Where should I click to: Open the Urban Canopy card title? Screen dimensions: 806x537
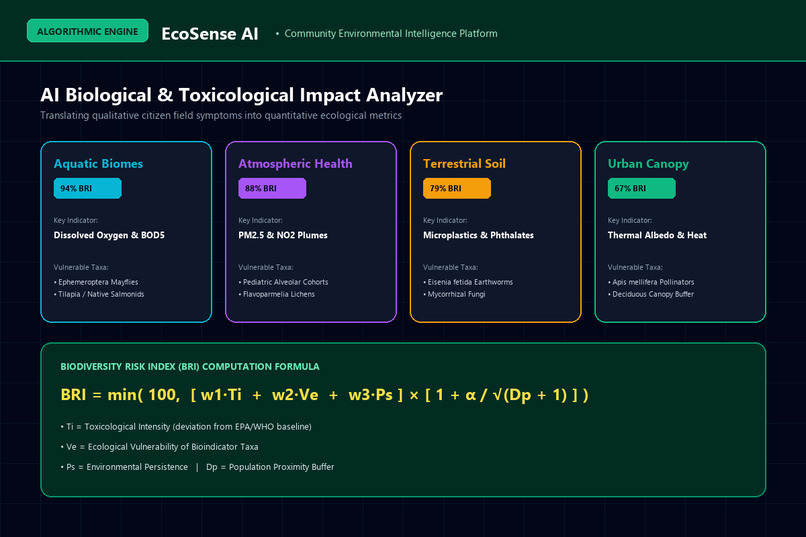pos(648,163)
